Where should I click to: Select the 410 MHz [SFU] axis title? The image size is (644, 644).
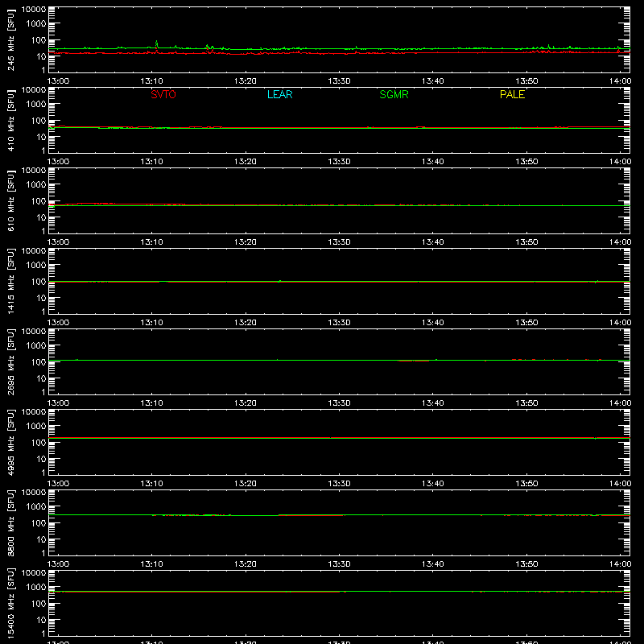(11, 120)
